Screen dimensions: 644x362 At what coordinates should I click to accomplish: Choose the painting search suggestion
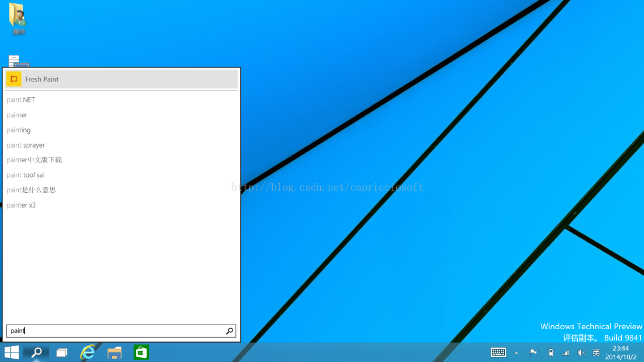[19, 130]
